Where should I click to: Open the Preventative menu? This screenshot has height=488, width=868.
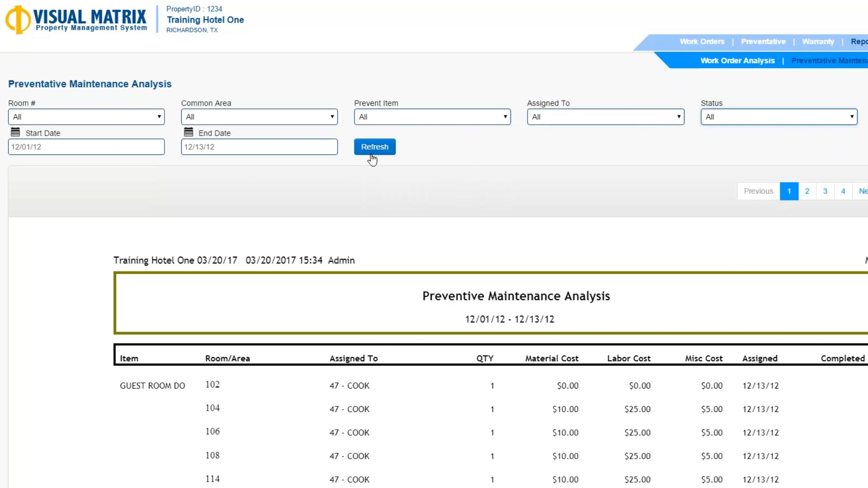763,42
